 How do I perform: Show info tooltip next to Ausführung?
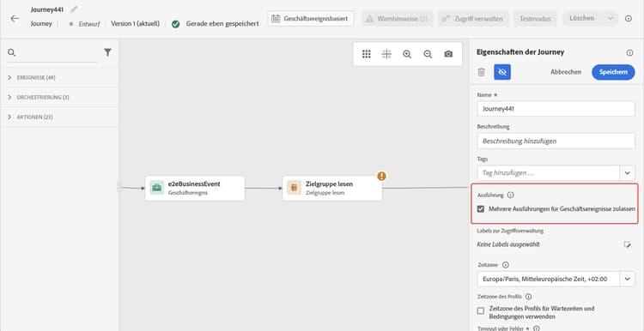point(510,196)
